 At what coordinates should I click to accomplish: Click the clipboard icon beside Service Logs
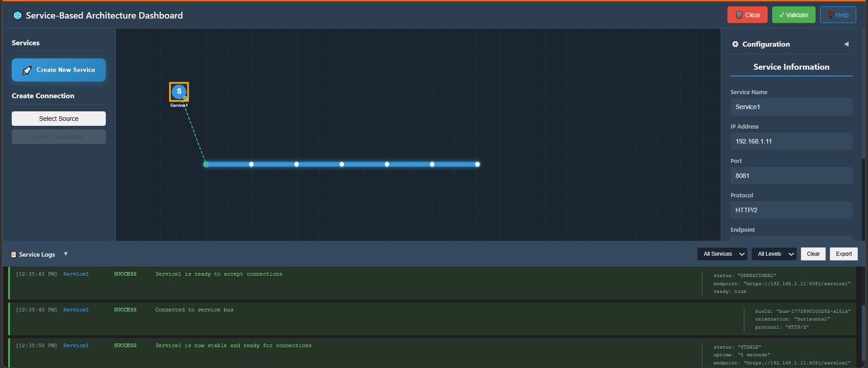(14, 254)
